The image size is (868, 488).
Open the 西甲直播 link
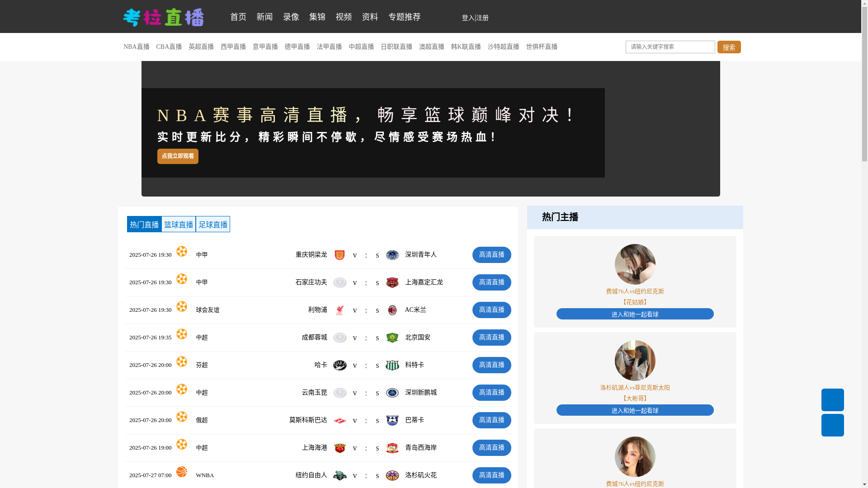point(233,47)
